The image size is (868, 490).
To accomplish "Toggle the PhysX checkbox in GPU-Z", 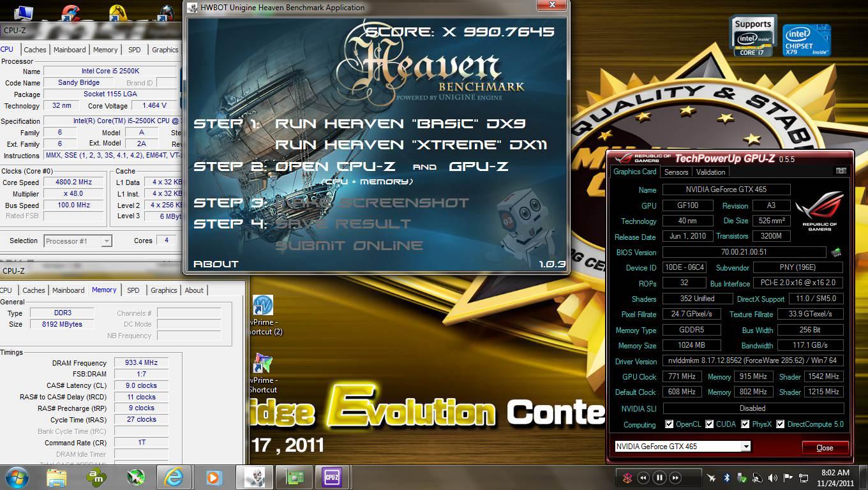I will click(x=745, y=424).
